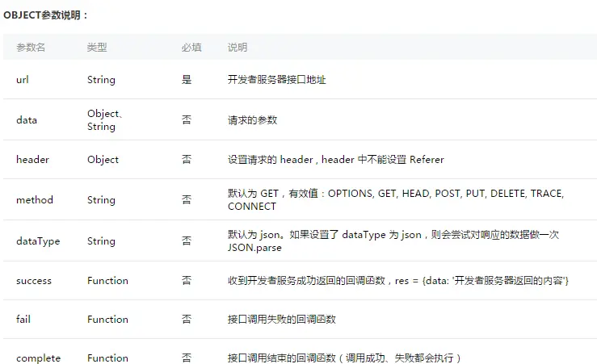Click the Function type in the success row

[107, 281]
